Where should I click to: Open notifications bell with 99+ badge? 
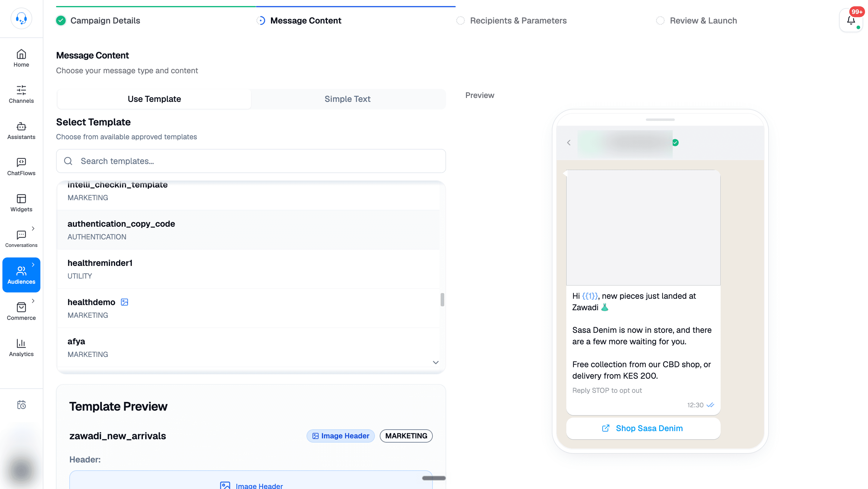pyautogui.click(x=851, y=20)
